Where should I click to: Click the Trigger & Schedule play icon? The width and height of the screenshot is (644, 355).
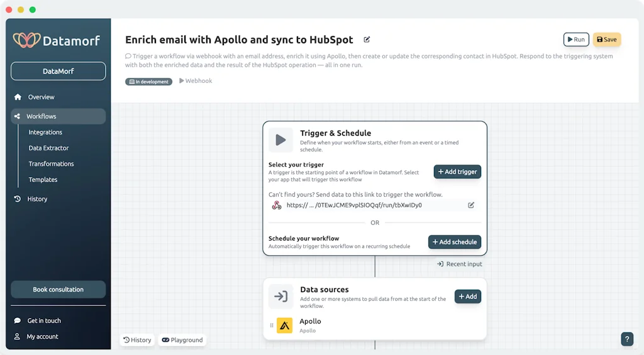280,140
